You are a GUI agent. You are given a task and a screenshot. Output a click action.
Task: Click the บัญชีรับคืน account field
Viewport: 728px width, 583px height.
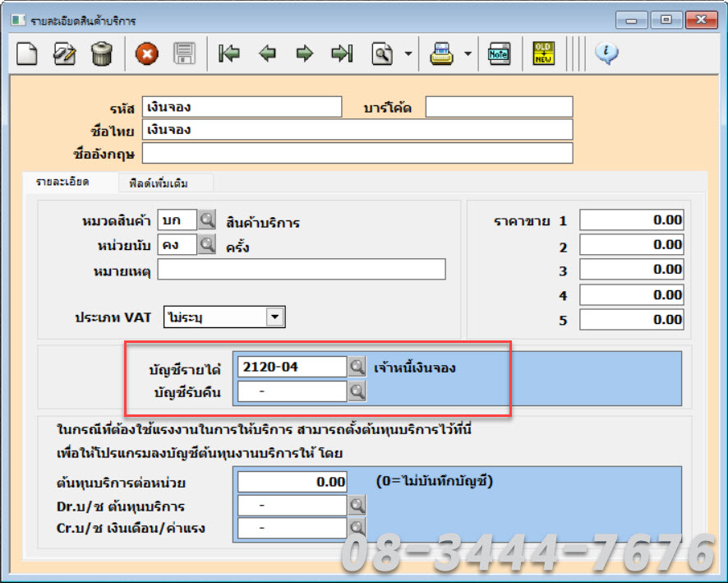tap(292, 391)
